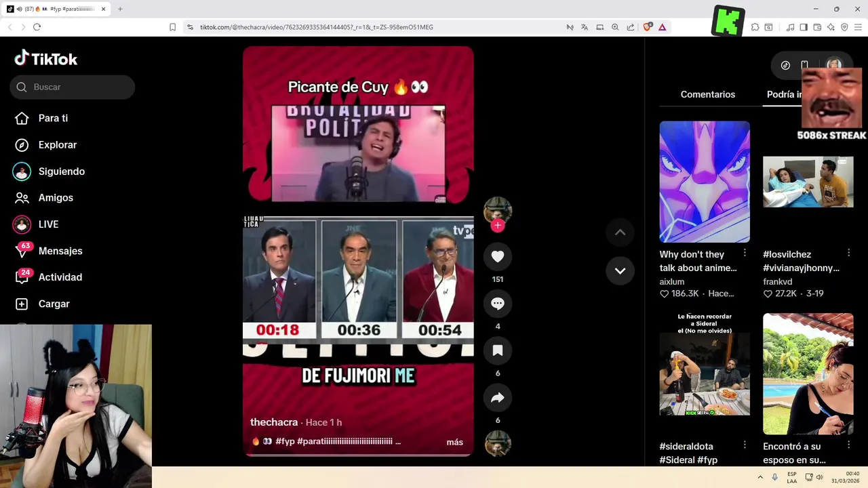The image size is (868, 488).
Task: Click the share page icon in address bar
Action: coord(631,27)
